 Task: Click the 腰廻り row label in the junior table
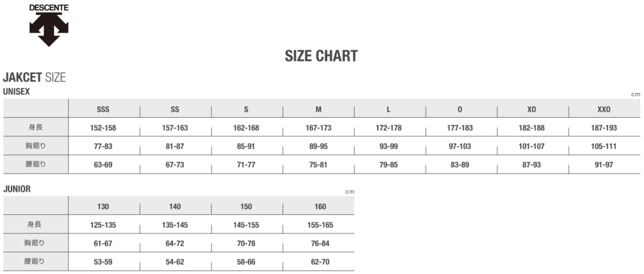(x=35, y=262)
